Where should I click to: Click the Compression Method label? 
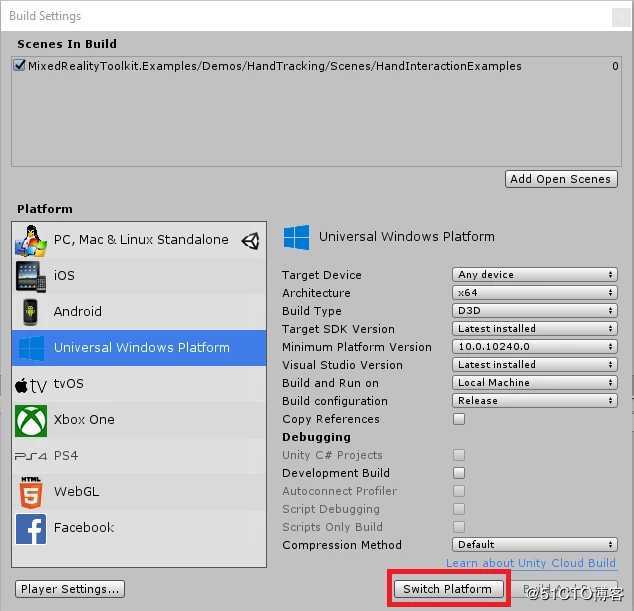(x=342, y=545)
